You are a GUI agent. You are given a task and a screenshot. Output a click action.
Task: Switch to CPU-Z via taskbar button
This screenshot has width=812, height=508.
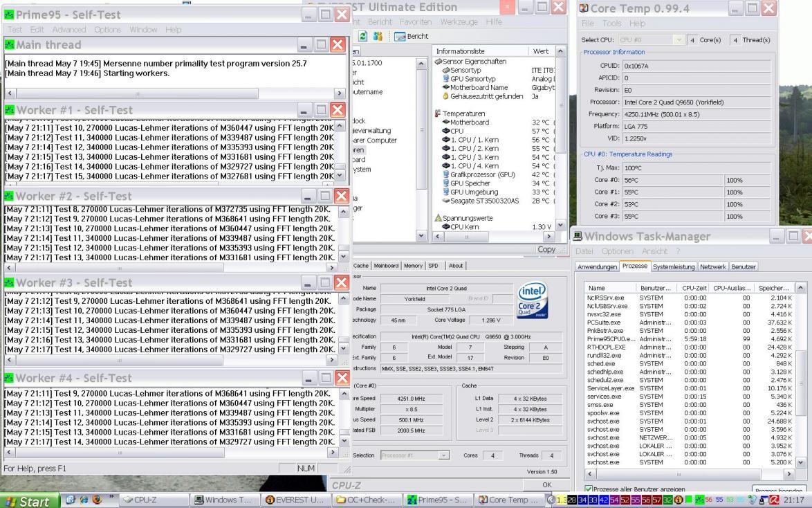coord(154,500)
